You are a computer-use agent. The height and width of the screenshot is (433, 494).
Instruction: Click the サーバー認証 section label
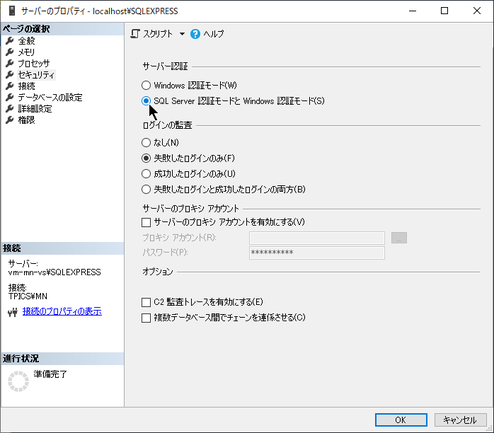[165, 66]
